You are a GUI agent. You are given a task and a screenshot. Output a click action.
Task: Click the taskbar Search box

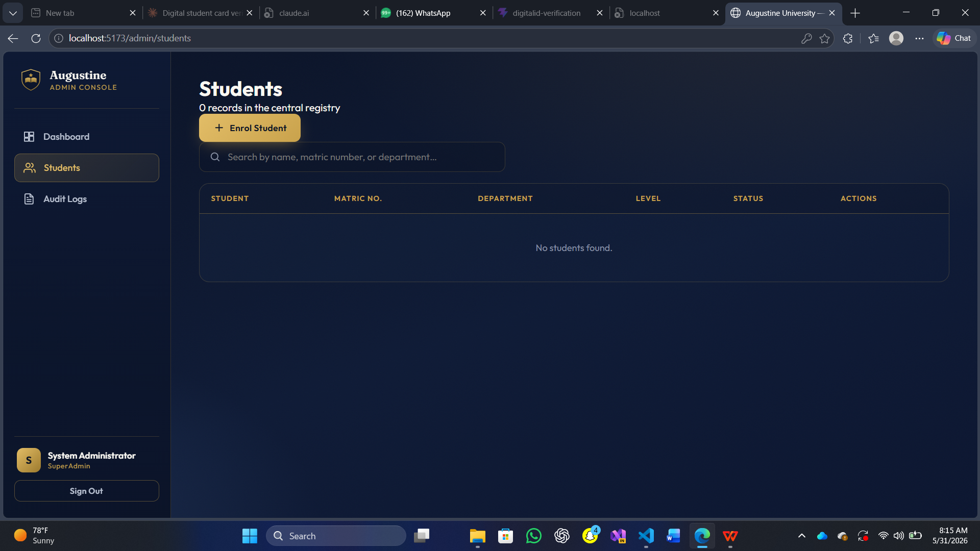(336, 536)
